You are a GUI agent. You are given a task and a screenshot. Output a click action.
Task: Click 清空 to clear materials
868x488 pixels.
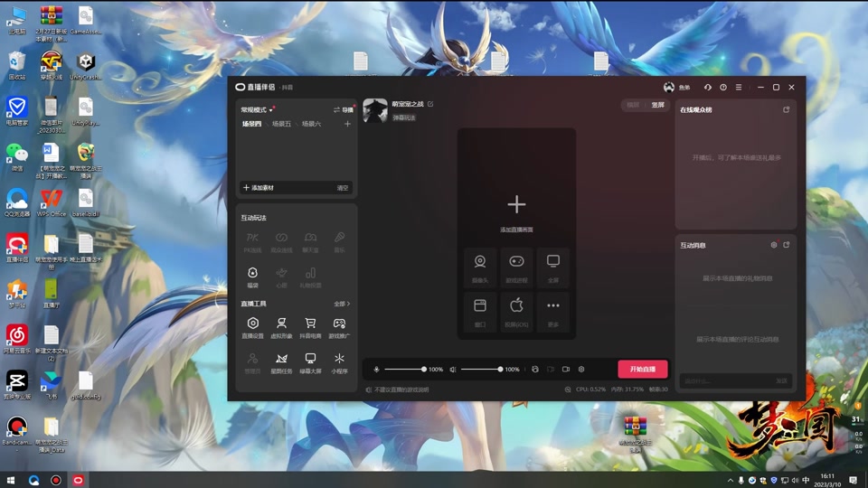click(x=343, y=188)
